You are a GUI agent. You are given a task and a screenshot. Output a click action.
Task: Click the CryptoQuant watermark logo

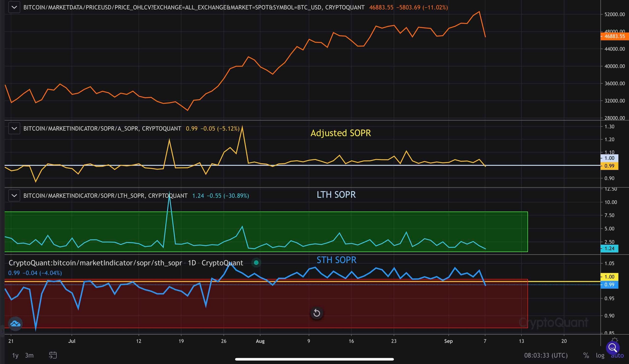[x=553, y=322]
